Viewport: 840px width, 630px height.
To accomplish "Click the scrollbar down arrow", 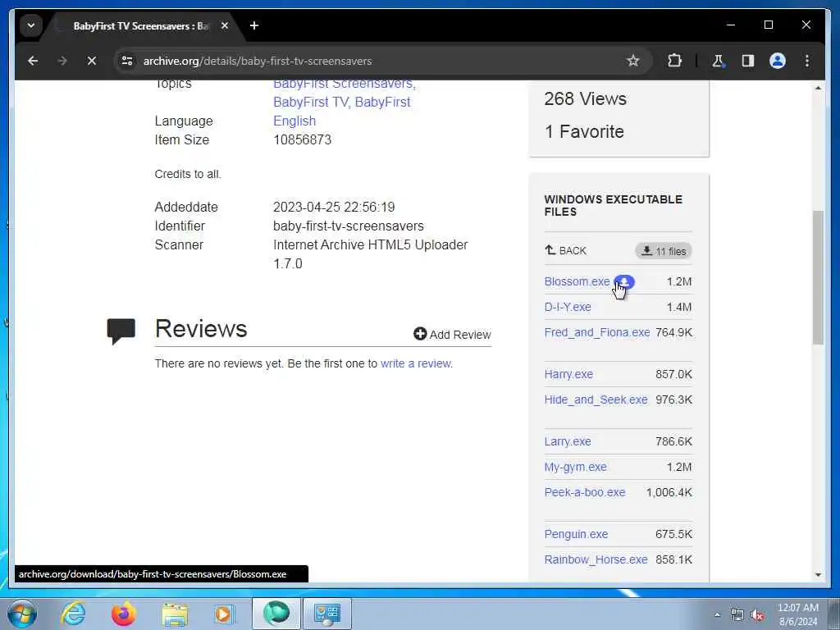I will coord(818,575).
